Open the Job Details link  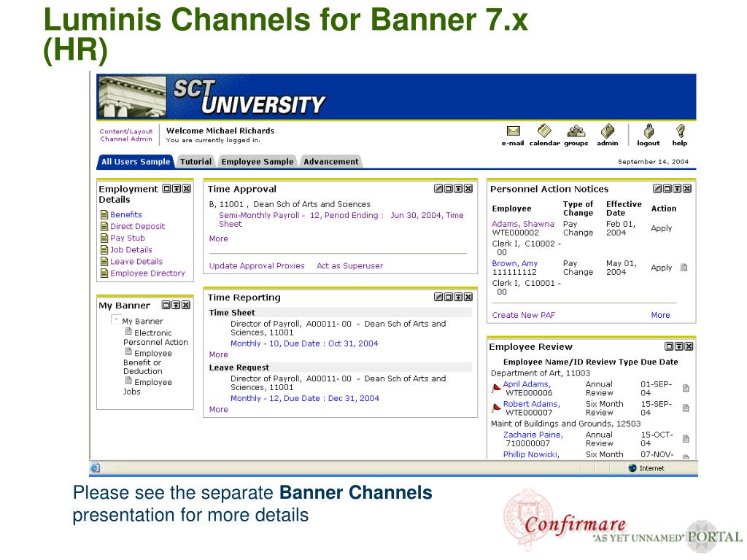pyautogui.click(x=131, y=250)
